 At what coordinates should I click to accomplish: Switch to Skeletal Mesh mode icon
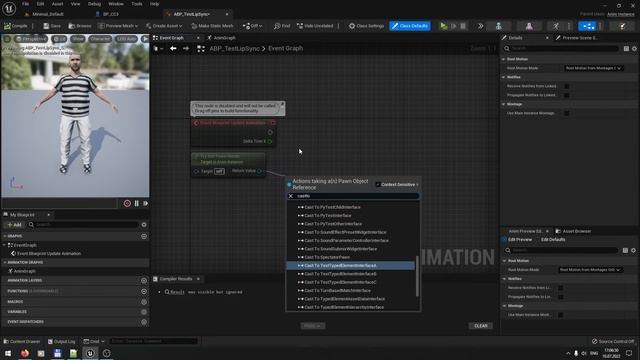click(529, 26)
